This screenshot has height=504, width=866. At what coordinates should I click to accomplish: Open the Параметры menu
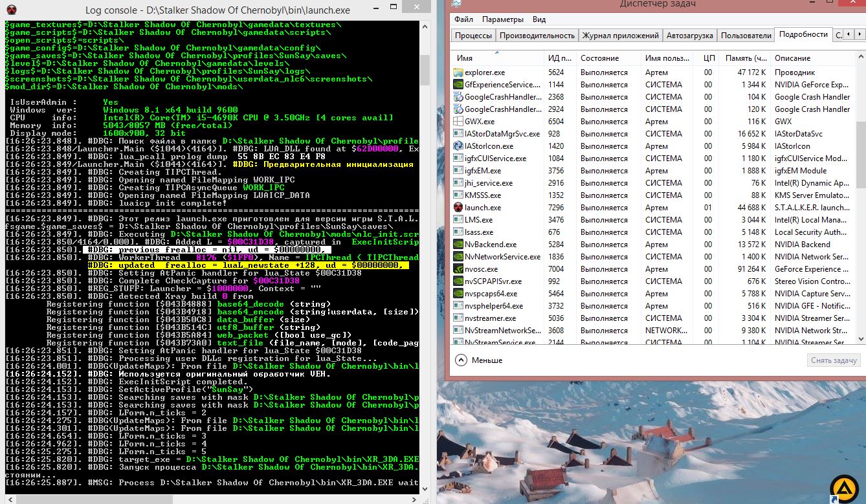pyautogui.click(x=503, y=19)
